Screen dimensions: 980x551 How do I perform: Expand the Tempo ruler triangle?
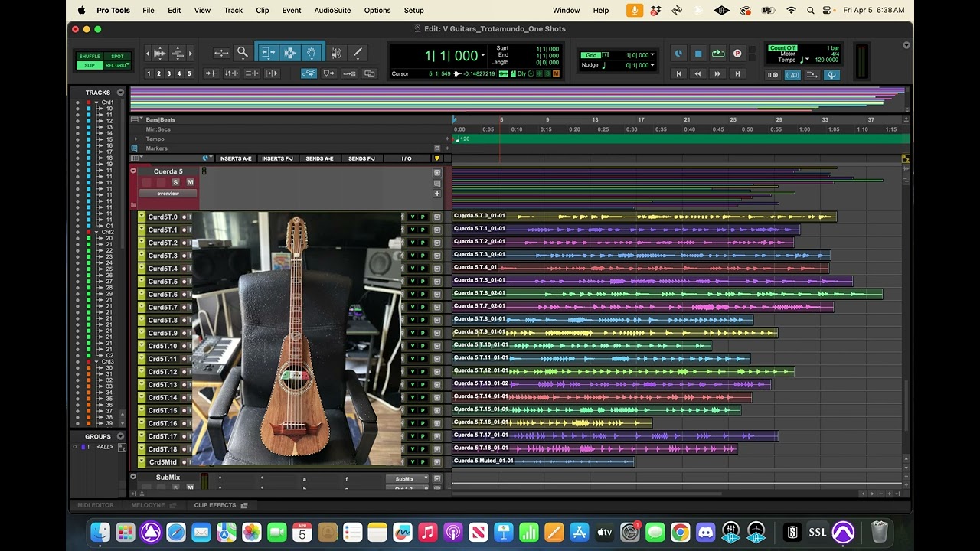click(x=136, y=139)
